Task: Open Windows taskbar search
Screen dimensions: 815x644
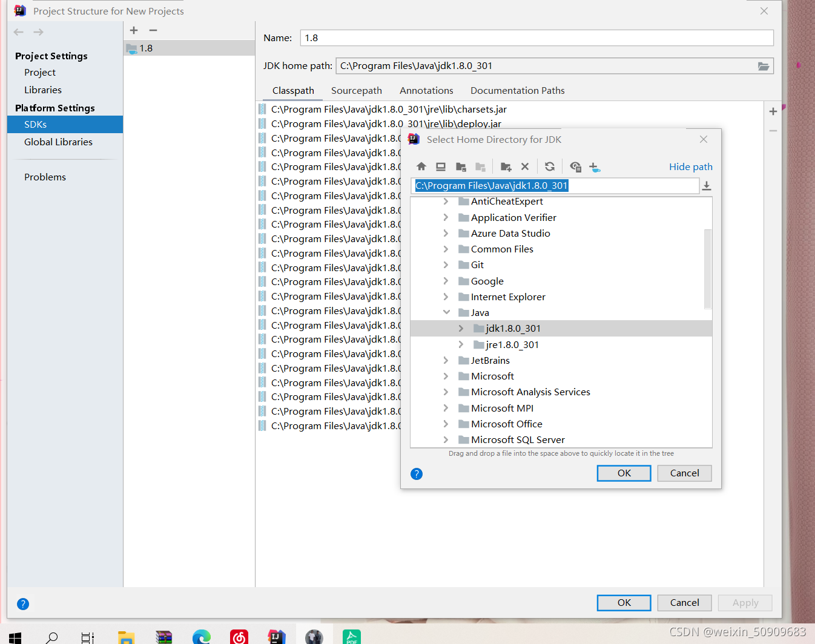Action: click(52, 637)
